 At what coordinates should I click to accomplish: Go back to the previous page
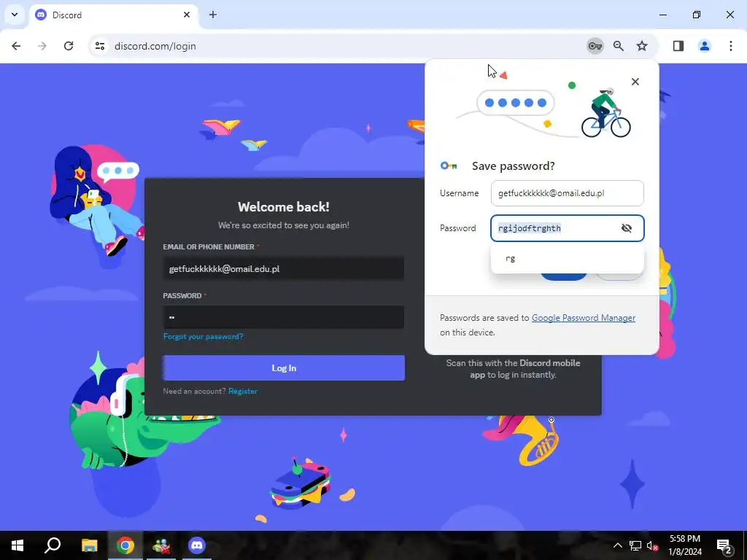tap(16, 46)
